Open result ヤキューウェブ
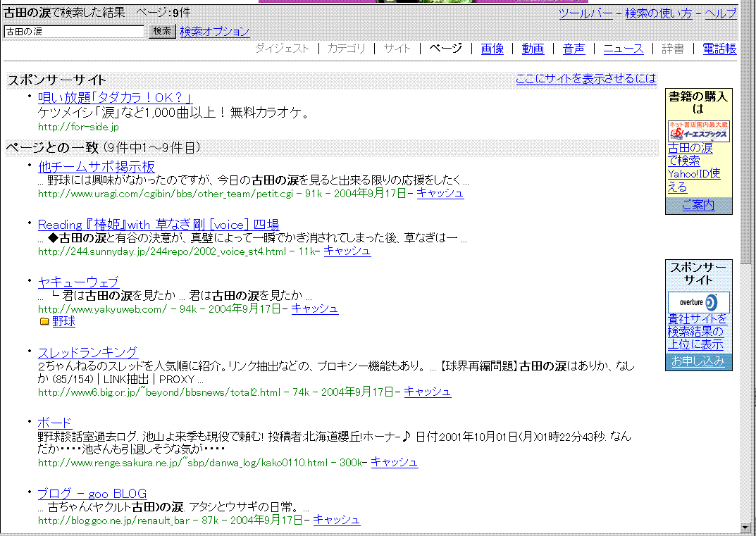The height and width of the screenshot is (536, 756). pos(78,282)
